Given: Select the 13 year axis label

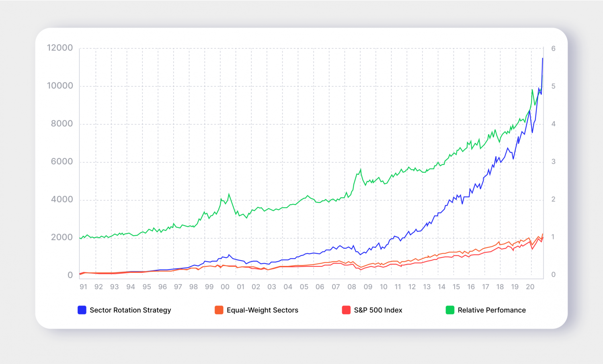Looking at the screenshot, I should pyautogui.click(x=427, y=287).
